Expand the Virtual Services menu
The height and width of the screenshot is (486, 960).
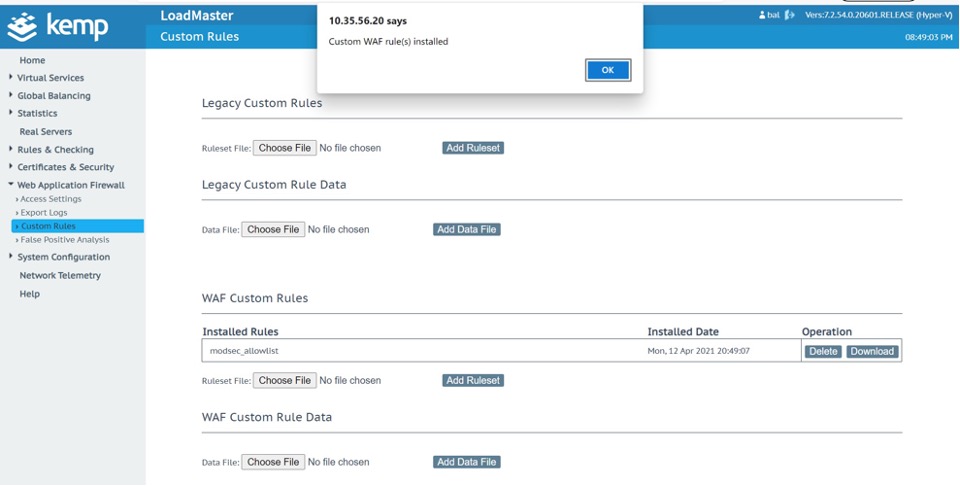pos(50,78)
